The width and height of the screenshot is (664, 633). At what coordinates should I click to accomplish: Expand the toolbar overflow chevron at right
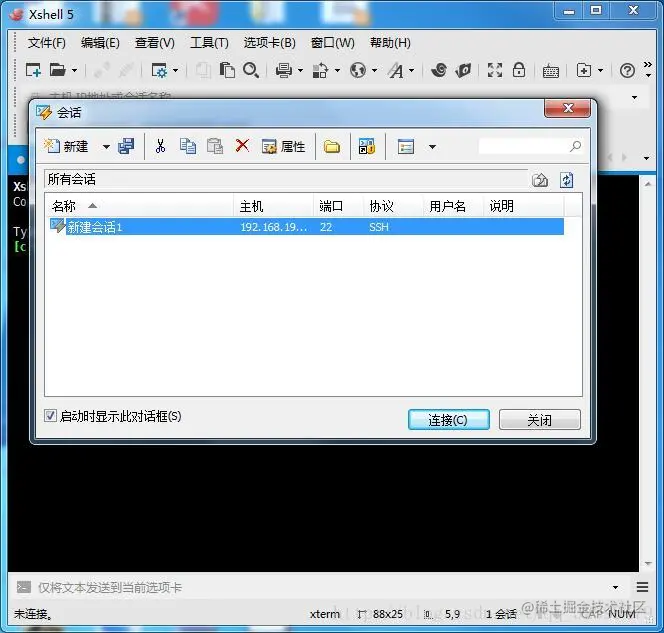coord(647,69)
